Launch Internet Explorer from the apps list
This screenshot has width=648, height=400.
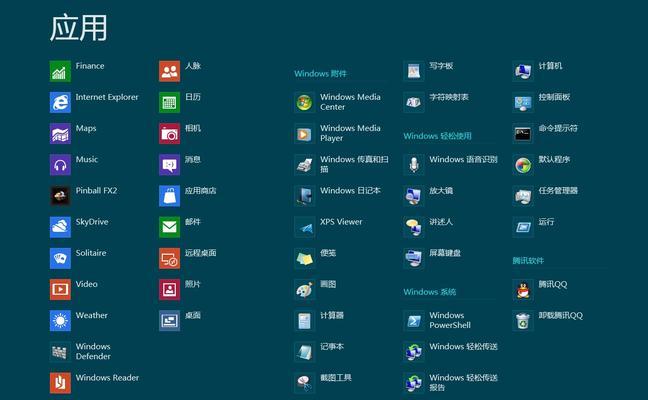(x=60, y=102)
